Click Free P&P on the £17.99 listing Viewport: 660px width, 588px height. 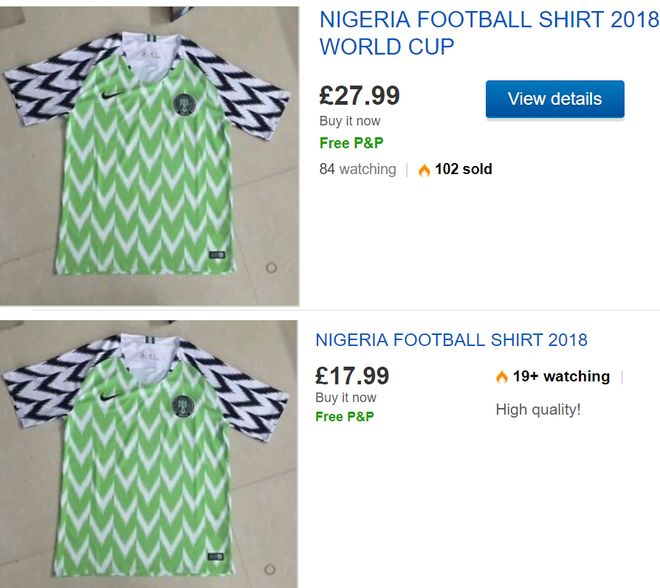click(x=344, y=416)
